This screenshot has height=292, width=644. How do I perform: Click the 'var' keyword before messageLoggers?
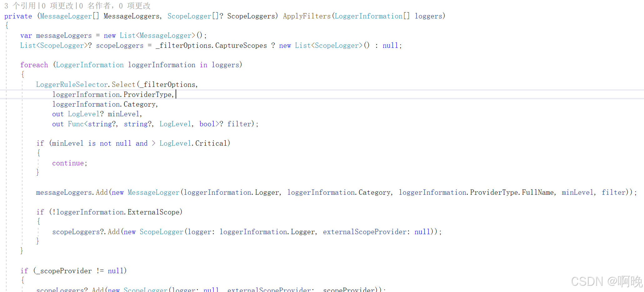26,36
